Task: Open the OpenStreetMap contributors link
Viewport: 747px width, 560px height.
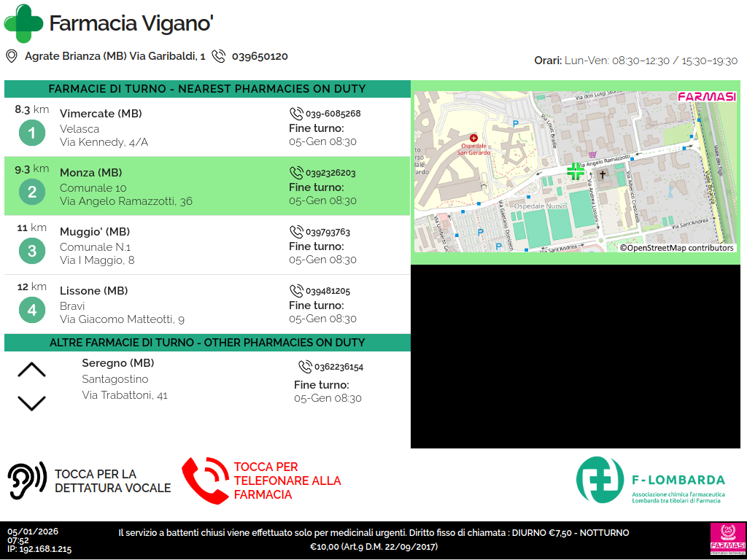Action: coord(676,248)
